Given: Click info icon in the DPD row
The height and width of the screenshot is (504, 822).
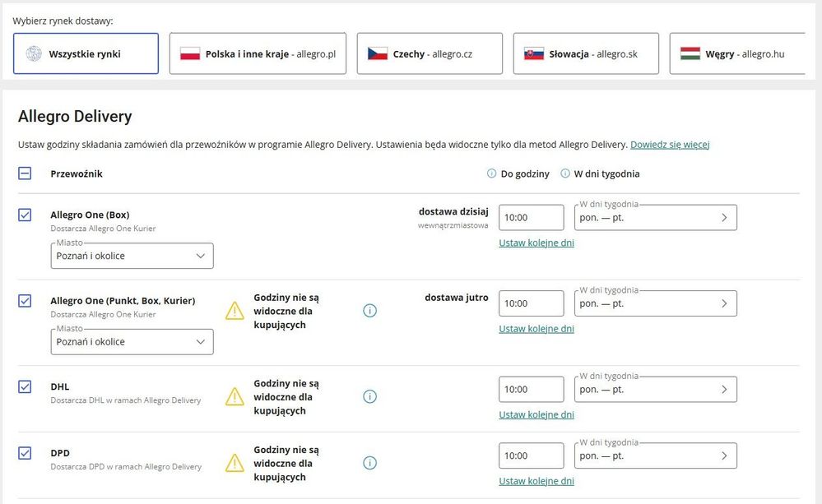Looking at the screenshot, I should click(x=369, y=463).
